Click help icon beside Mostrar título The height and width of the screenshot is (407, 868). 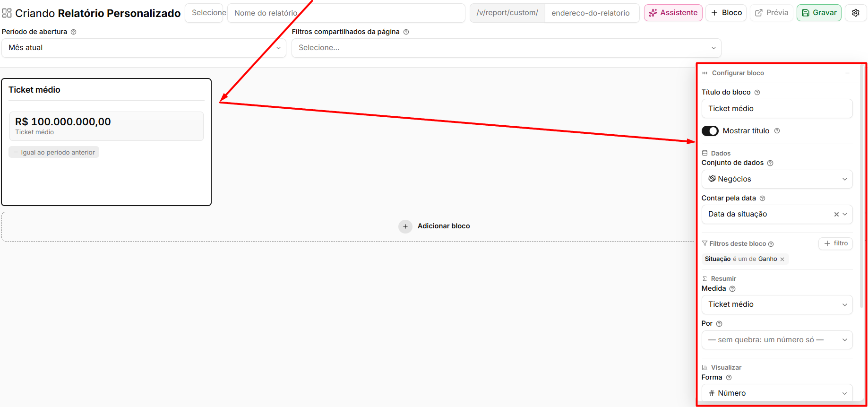tap(777, 131)
